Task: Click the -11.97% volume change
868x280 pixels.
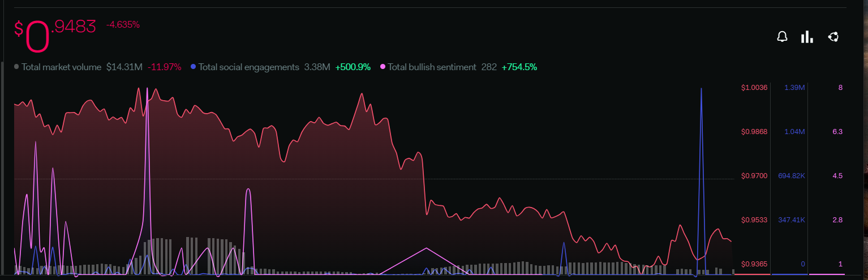Action: tap(165, 67)
